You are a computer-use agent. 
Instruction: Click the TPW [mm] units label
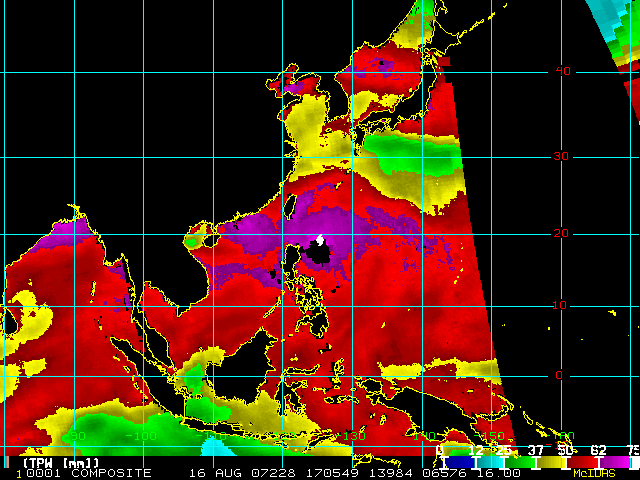tap(60, 463)
